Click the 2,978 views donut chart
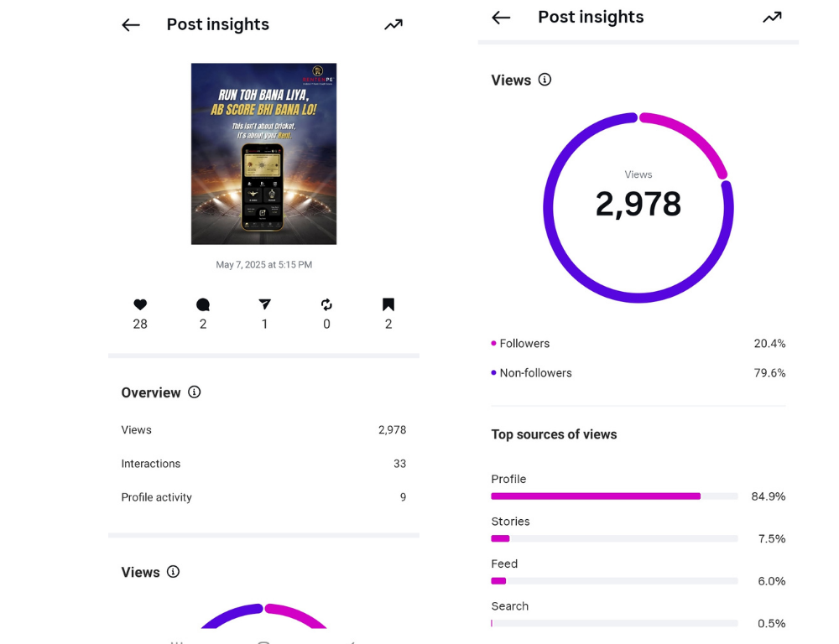 pos(638,207)
